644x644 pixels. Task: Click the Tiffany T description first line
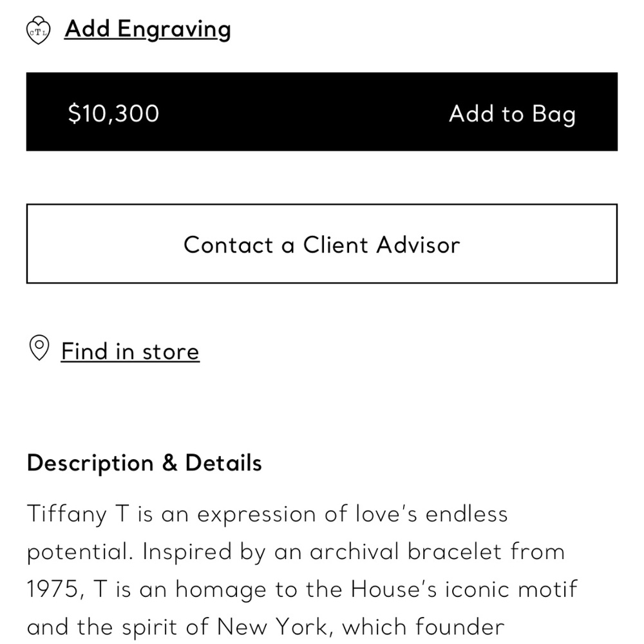tap(267, 515)
